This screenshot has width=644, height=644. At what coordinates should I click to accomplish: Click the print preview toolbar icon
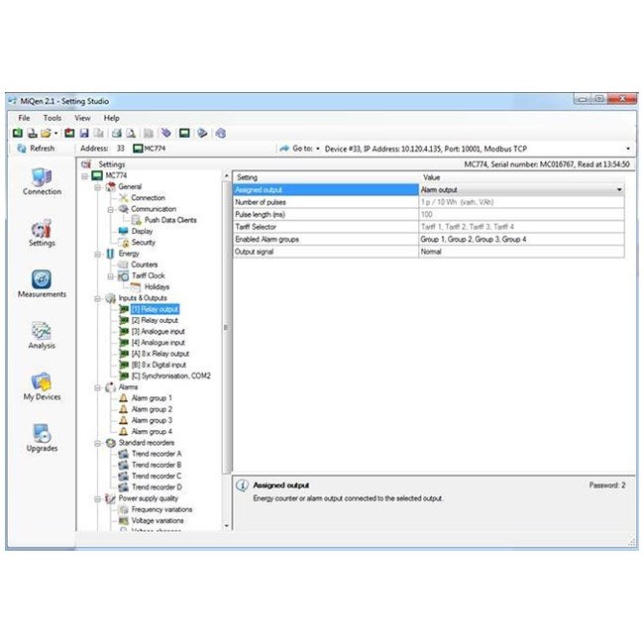click(131, 133)
